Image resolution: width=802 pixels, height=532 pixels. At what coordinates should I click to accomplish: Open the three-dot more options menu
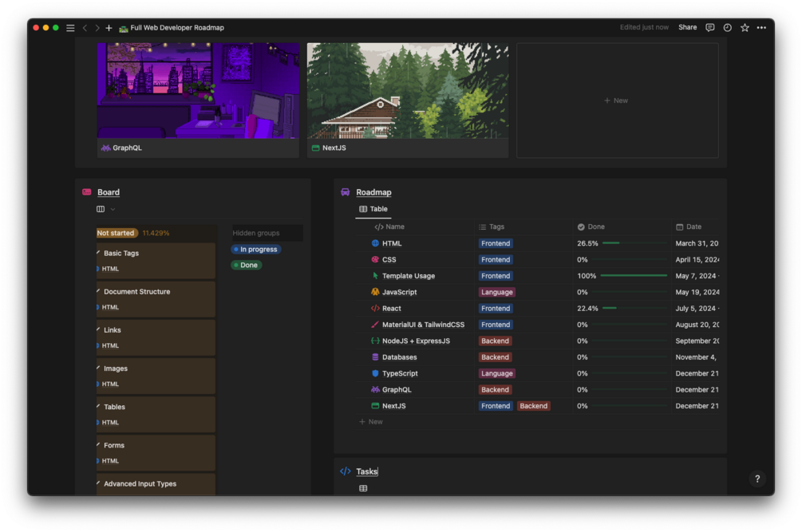tap(761, 28)
